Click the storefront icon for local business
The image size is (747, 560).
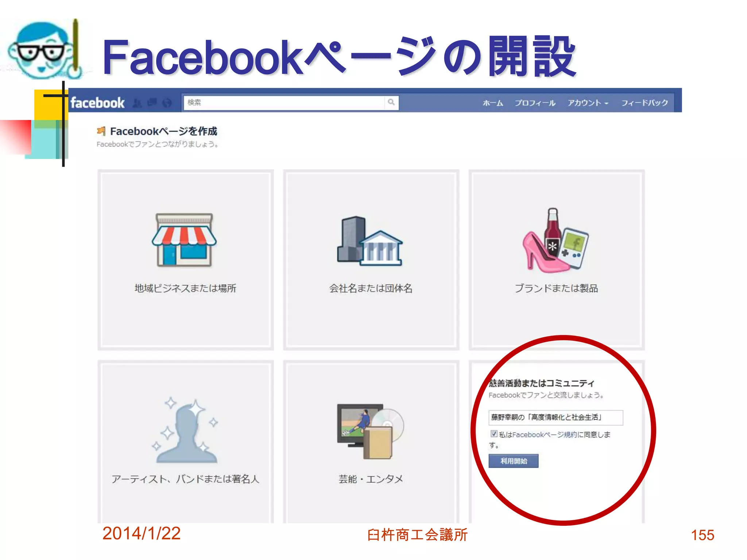pos(184,240)
